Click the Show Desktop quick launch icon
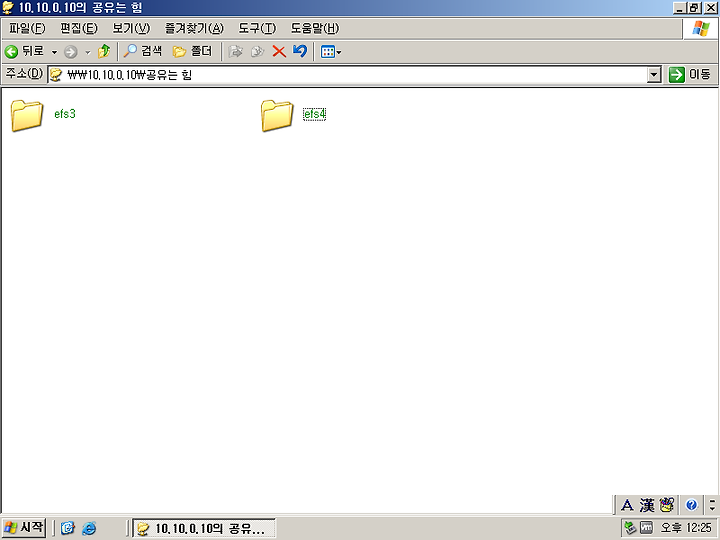This screenshot has width=720, height=540. tap(68, 528)
